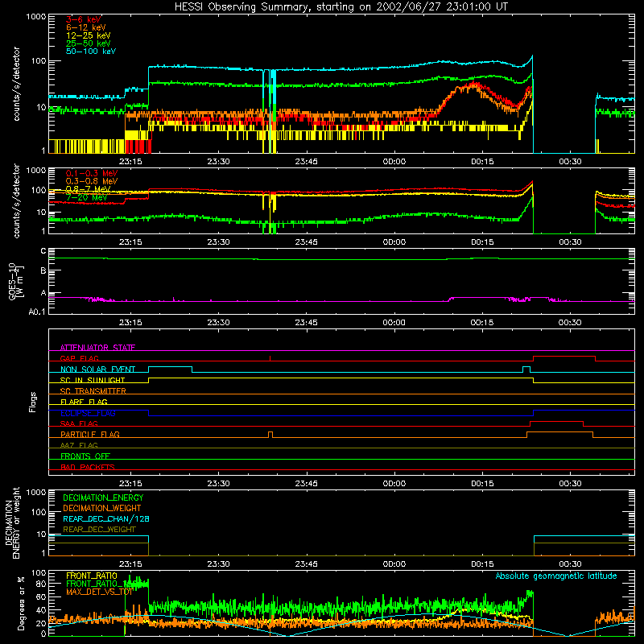Click the FLARE_FLAG label
Image resolution: width=644 pixels, height=644 pixels.
84,402
